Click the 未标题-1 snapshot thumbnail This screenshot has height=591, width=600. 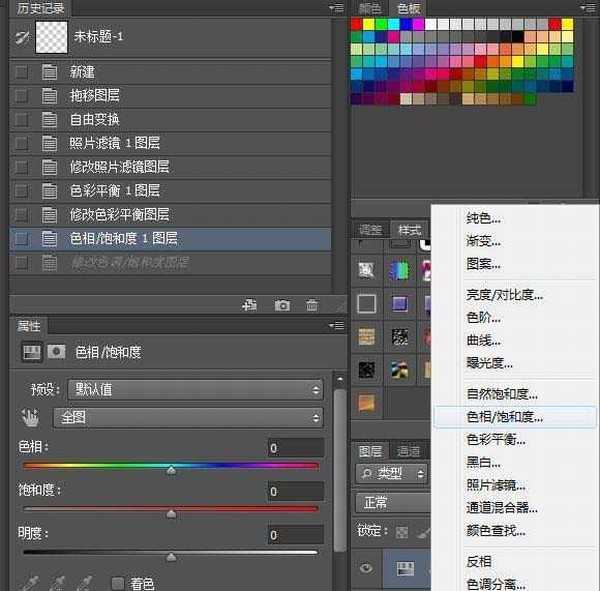(50, 36)
